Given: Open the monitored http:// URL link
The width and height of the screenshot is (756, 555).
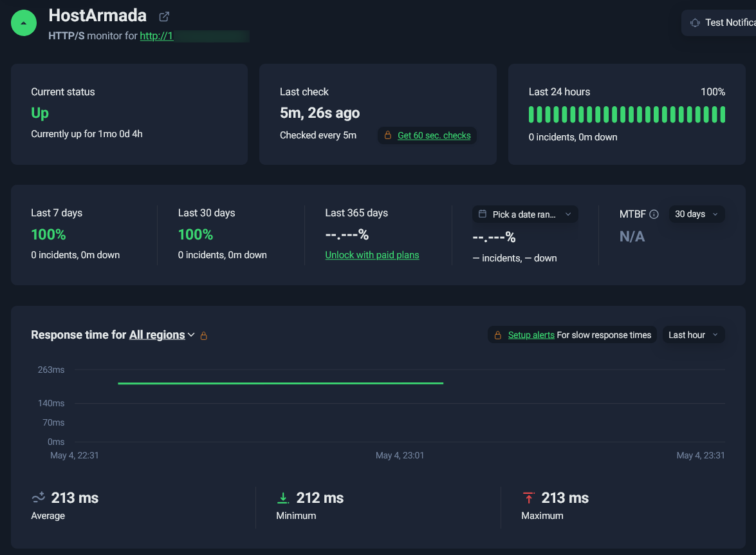Looking at the screenshot, I should click(156, 35).
